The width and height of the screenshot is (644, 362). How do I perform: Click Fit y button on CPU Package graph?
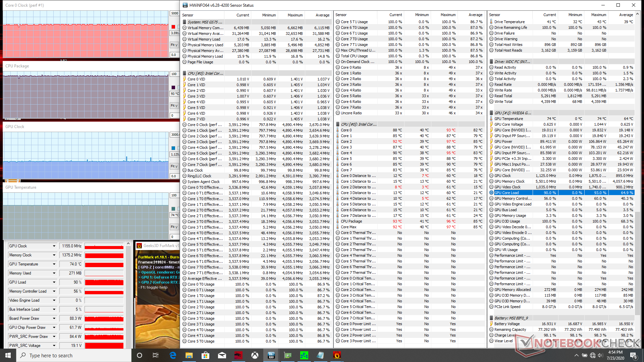point(174,106)
